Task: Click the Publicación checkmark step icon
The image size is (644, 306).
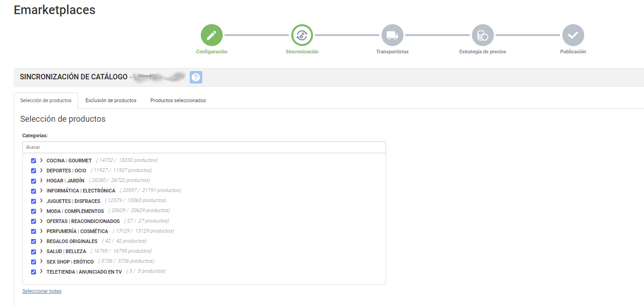Action: [x=573, y=35]
